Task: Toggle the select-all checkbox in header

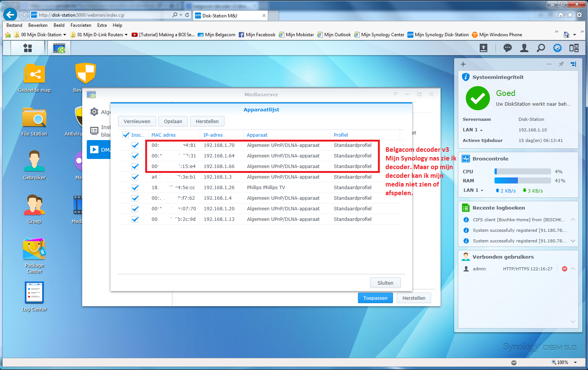Action: click(x=126, y=135)
